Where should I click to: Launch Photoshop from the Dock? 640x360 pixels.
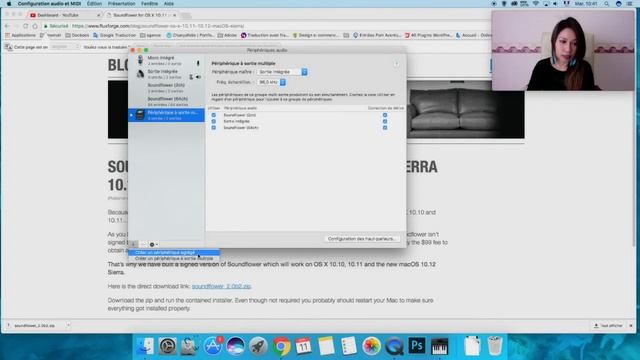click(x=417, y=346)
